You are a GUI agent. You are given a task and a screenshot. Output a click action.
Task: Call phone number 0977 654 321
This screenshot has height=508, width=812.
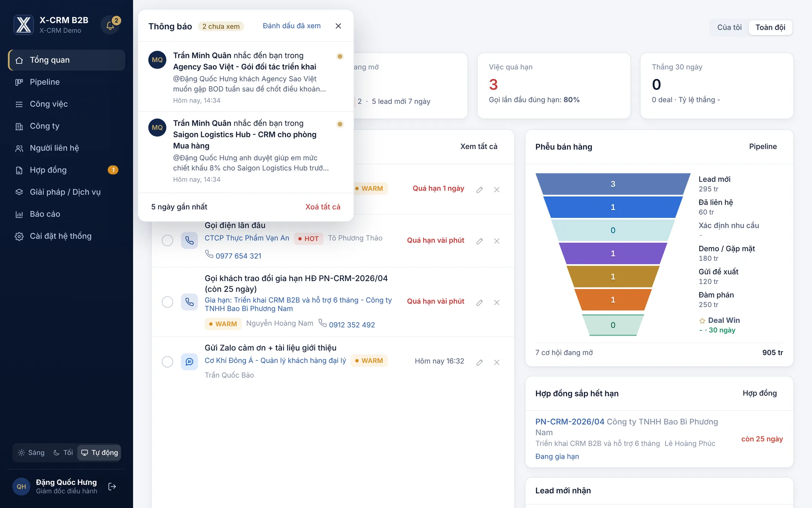pyautogui.click(x=238, y=256)
